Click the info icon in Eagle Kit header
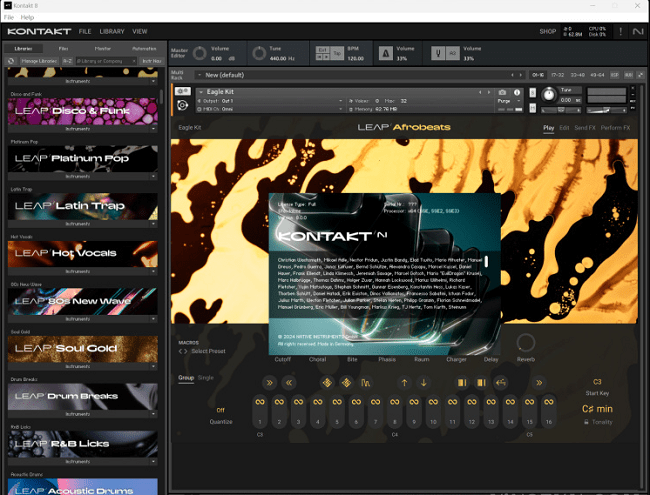The height and width of the screenshot is (495, 650). click(516, 92)
